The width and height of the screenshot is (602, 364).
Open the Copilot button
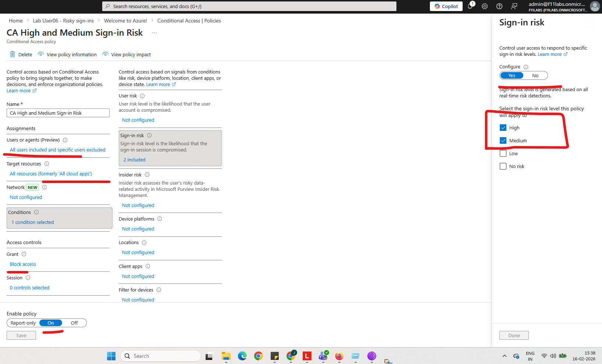coord(446,6)
